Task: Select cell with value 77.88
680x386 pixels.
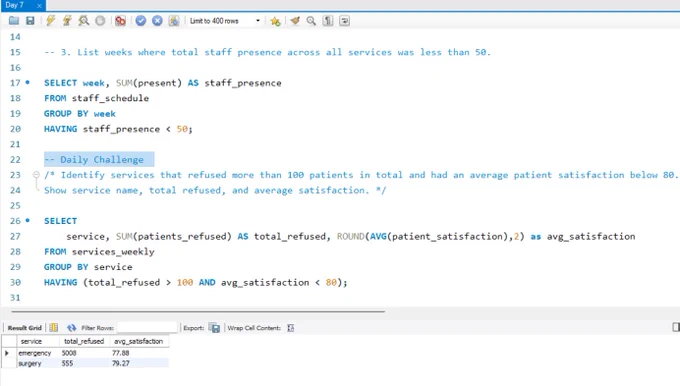Action: tap(139, 353)
